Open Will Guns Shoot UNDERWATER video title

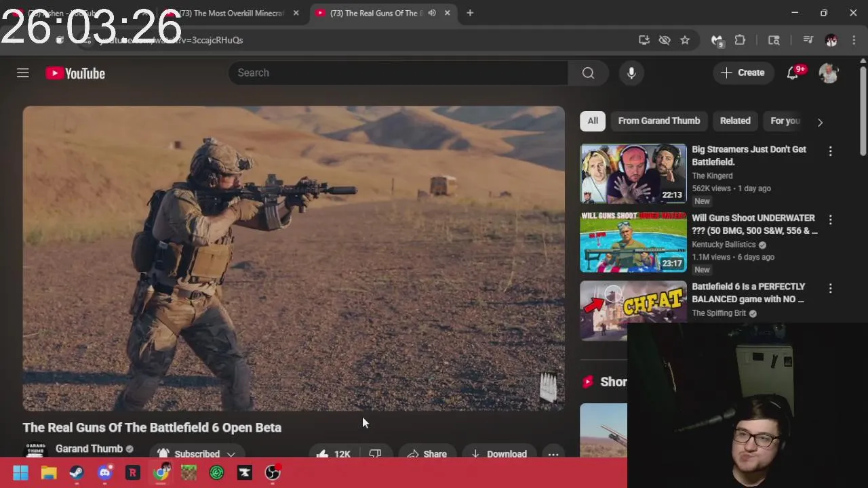coord(754,224)
